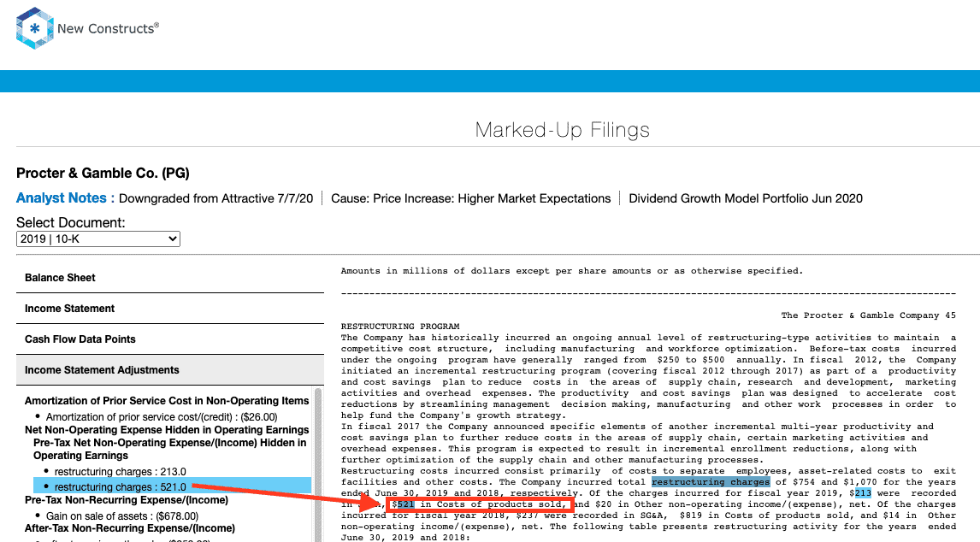Click the 'Select Document:' label

[71, 222]
